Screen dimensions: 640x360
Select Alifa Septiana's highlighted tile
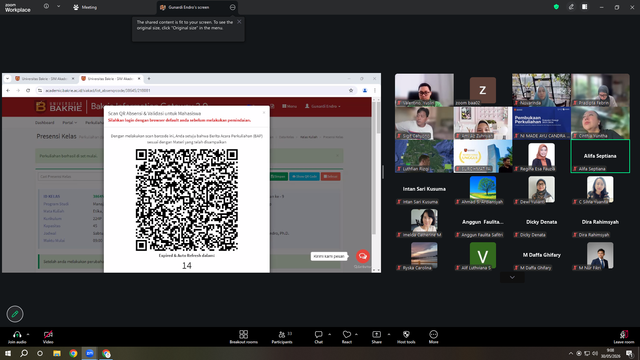[x=600, y=156]
